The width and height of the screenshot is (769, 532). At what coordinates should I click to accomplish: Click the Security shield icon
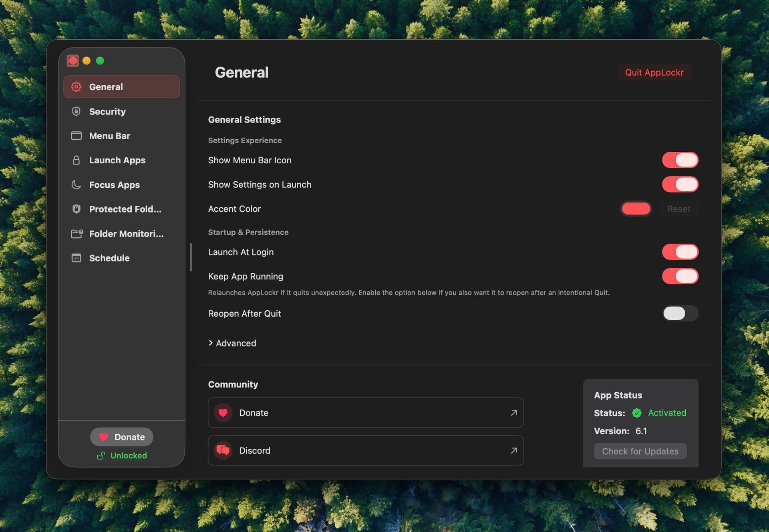(76, 111)
